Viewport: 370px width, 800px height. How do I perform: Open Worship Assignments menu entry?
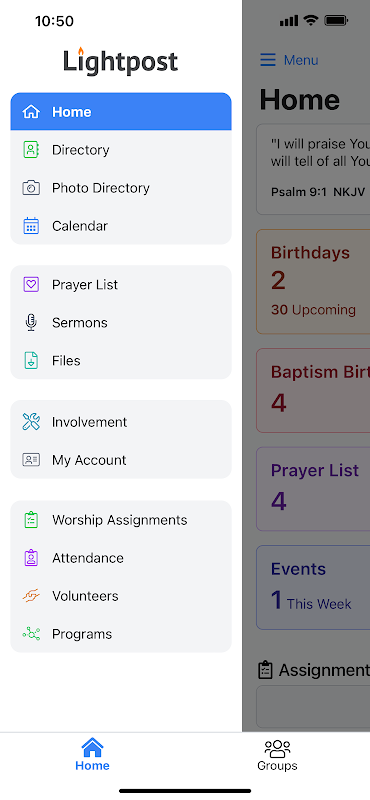tap(121, 520)
